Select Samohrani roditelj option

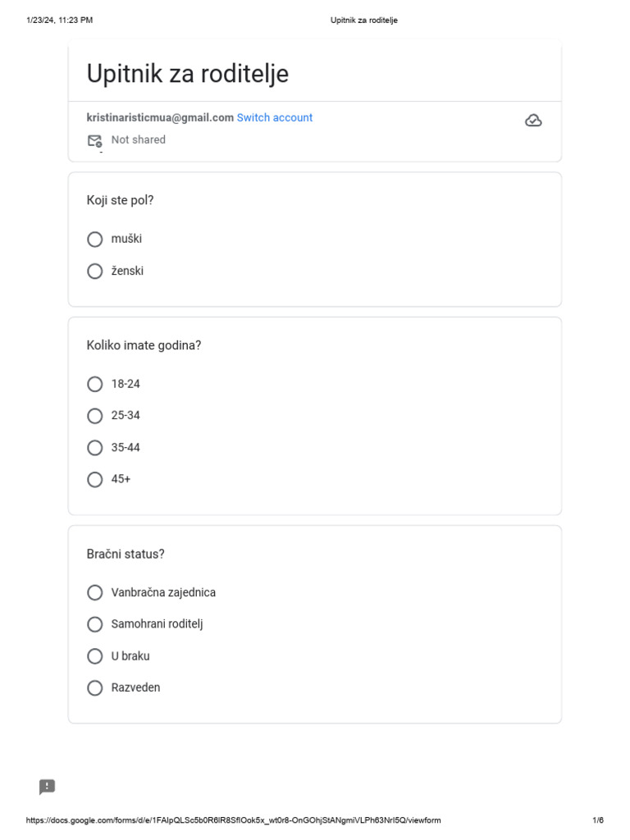pyautogui.click(x=95, y=624)
